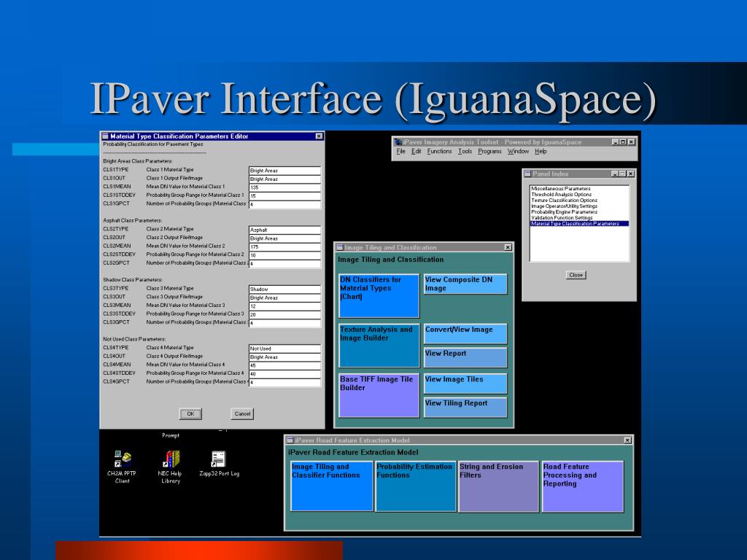
Task: Click the CLS4MEAN field showing 45
Action: 285,366
